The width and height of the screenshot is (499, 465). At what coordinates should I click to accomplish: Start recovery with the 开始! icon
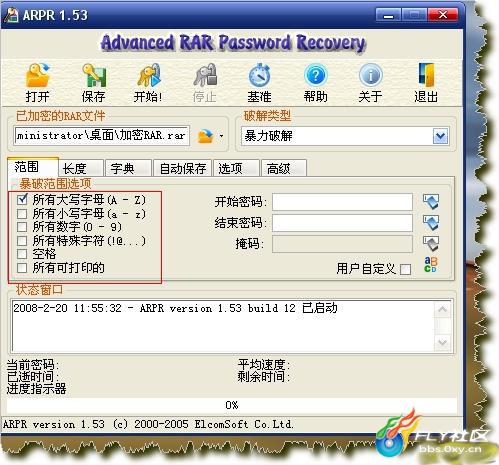[x=149, y=75]
